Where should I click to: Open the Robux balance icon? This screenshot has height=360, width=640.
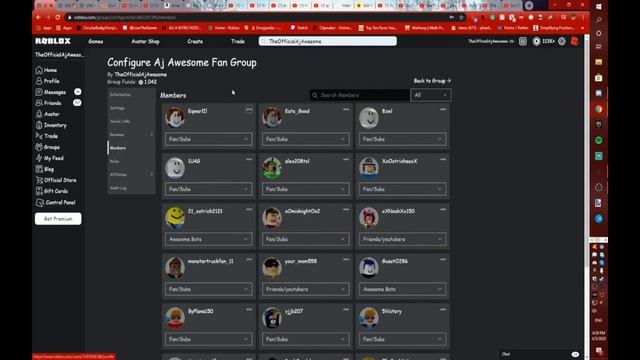537,41
